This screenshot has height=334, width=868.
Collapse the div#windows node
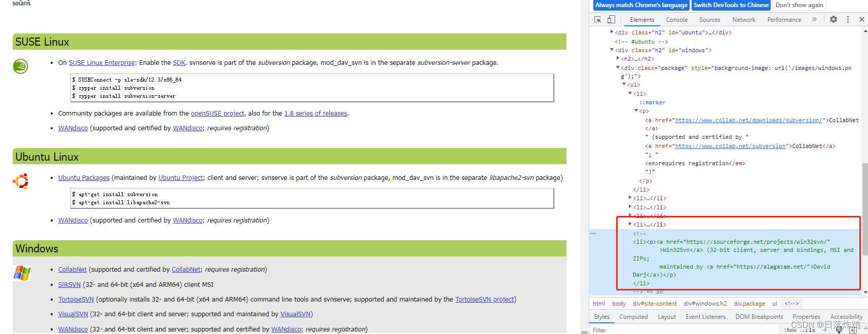(612, 50)
